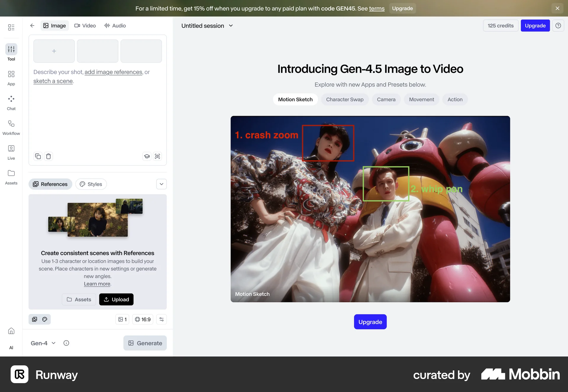Delete the prompt using the trash icon
Viewport: 568px width, 392px height.
tap(49, 156)
